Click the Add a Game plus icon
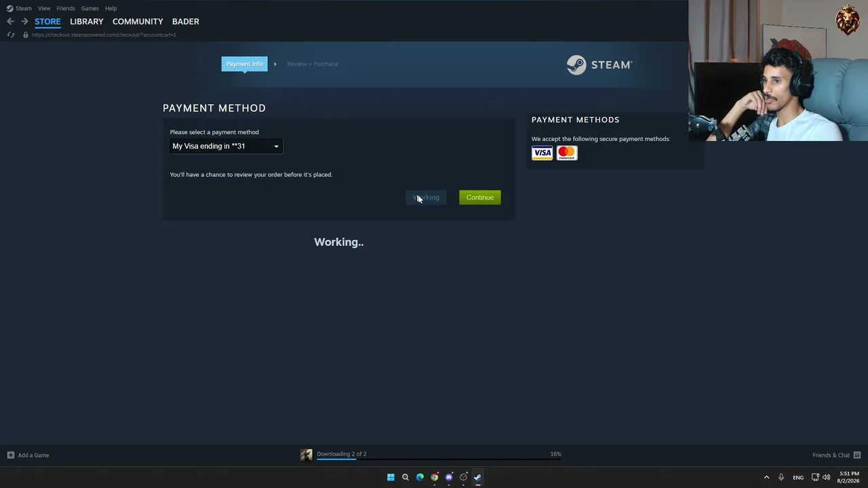This screenshot has width=868, height=488. pos(10,455)
